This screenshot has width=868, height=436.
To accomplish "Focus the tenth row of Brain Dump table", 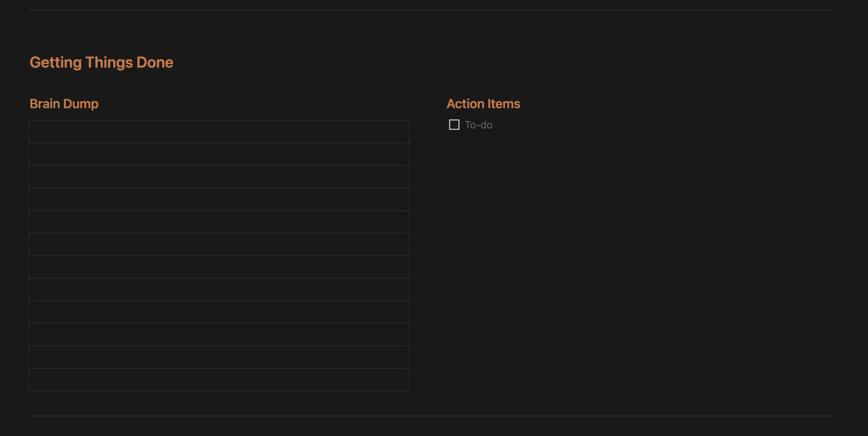I will 219,335.
